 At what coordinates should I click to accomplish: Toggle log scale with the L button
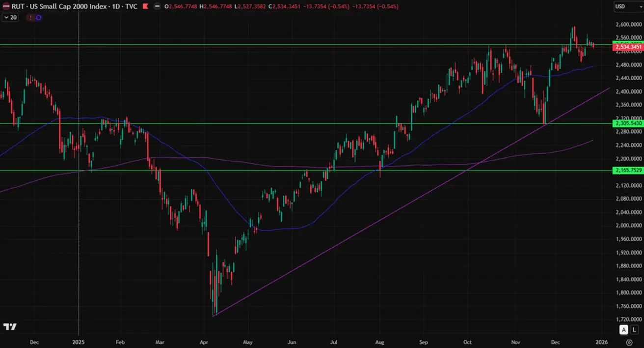point(635,330)
